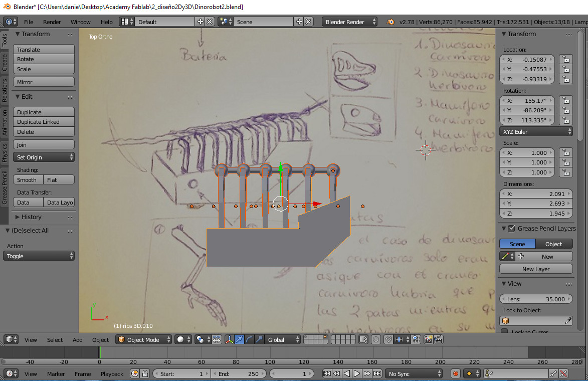Open the pivot point selector
This screenshot has height=381, width=588.
[203, 339]
